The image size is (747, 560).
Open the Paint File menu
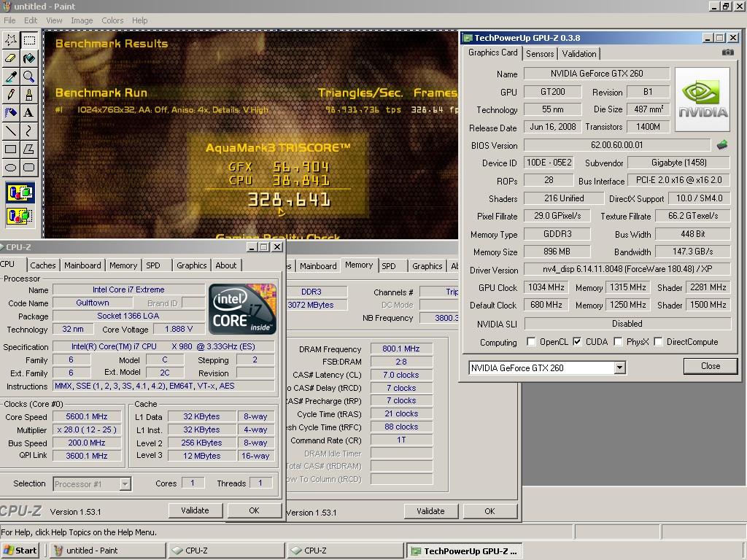[9, 20]
